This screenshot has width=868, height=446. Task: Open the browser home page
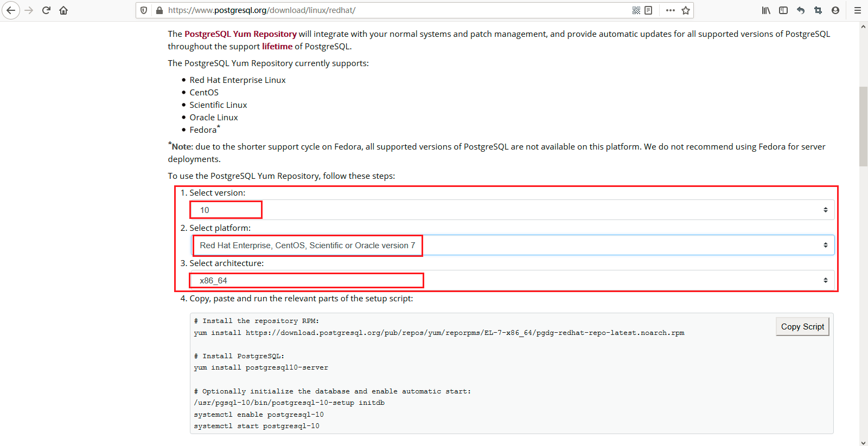63,10
